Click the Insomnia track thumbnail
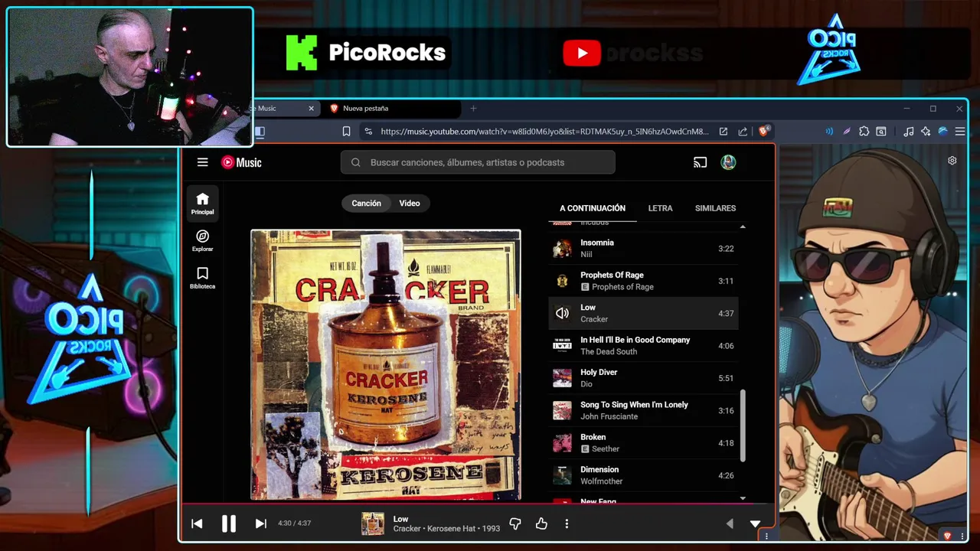 pos(562,249)
